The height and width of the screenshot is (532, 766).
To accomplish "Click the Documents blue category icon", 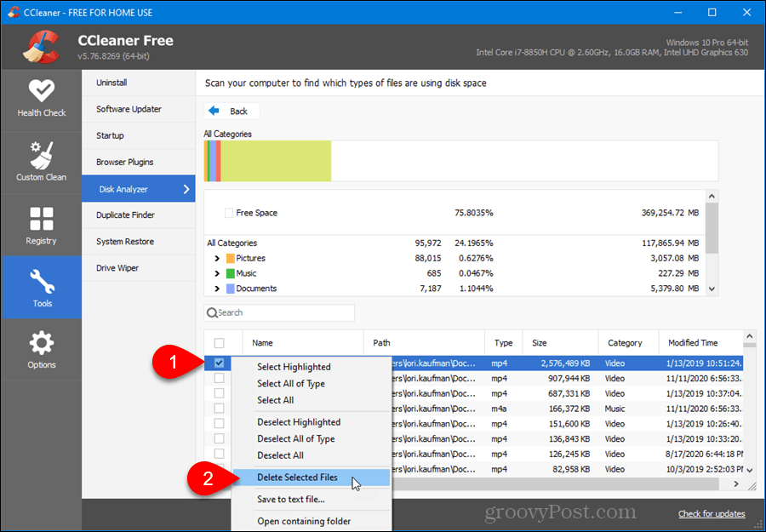I will pos(231,289).
